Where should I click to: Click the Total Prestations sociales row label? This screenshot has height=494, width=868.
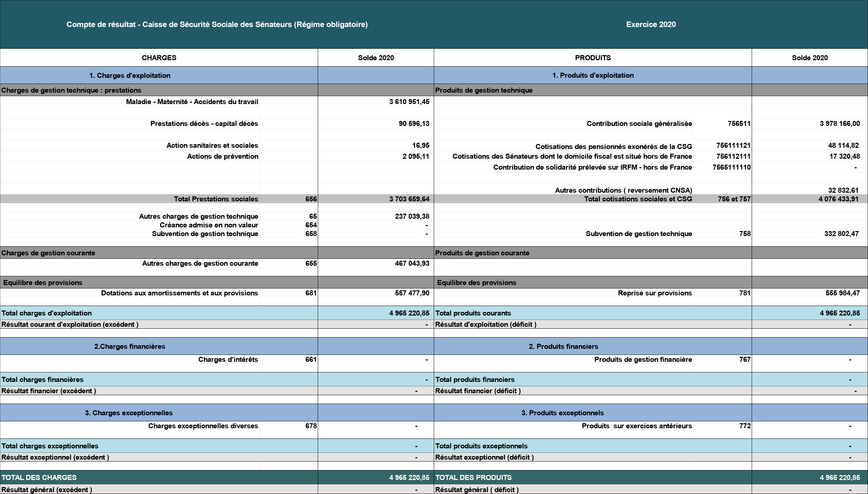pos(216,199)
